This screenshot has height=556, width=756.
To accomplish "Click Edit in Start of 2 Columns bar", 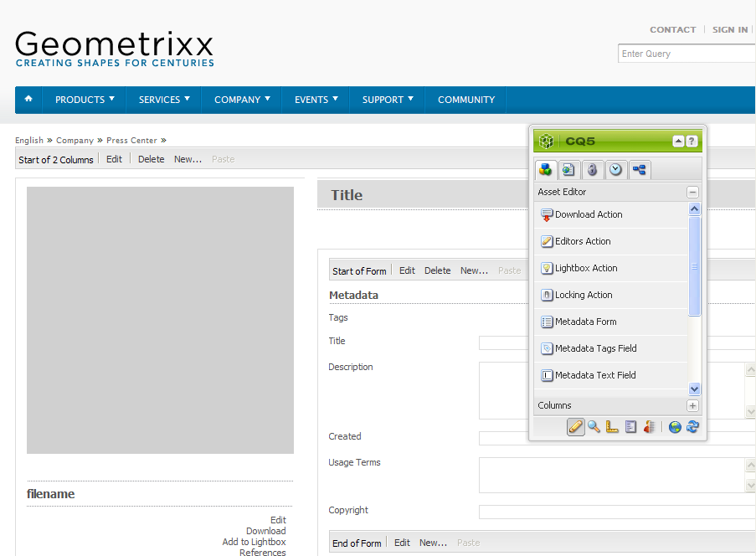I will coord(114,159).
